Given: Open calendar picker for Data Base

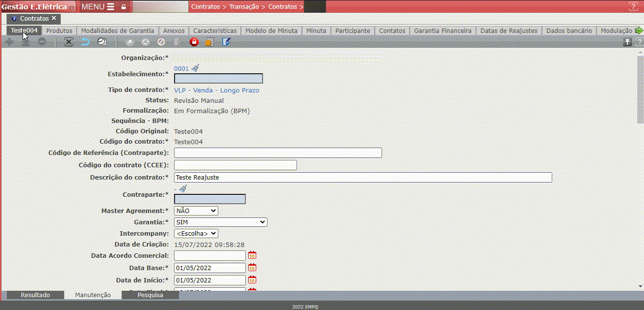Looking at the screenshot, I should click(252, 268).
